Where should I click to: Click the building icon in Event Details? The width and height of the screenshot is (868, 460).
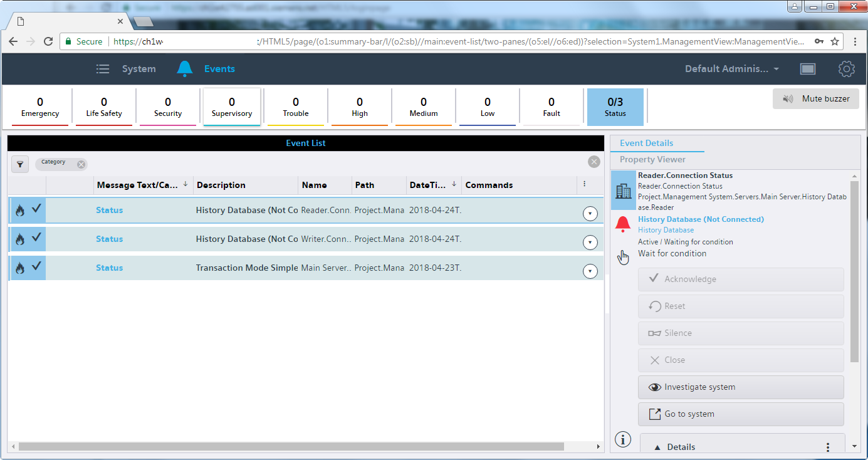coord(623,191)
